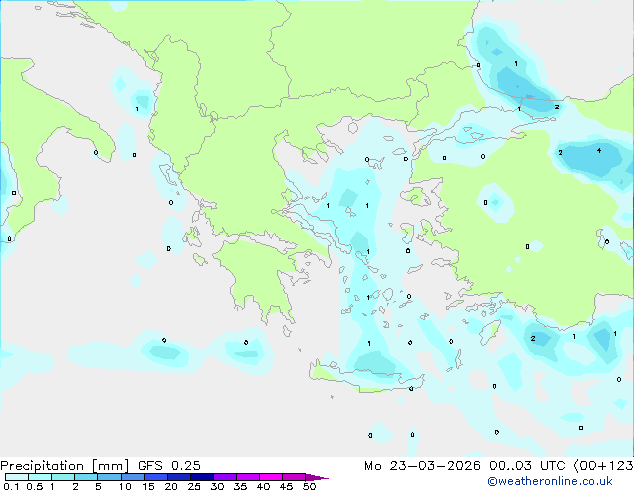Click the 25–30 mm navy legend swatch
This screenshot has height=490, width=634.
pyautogui.click(x=201, y=477)
